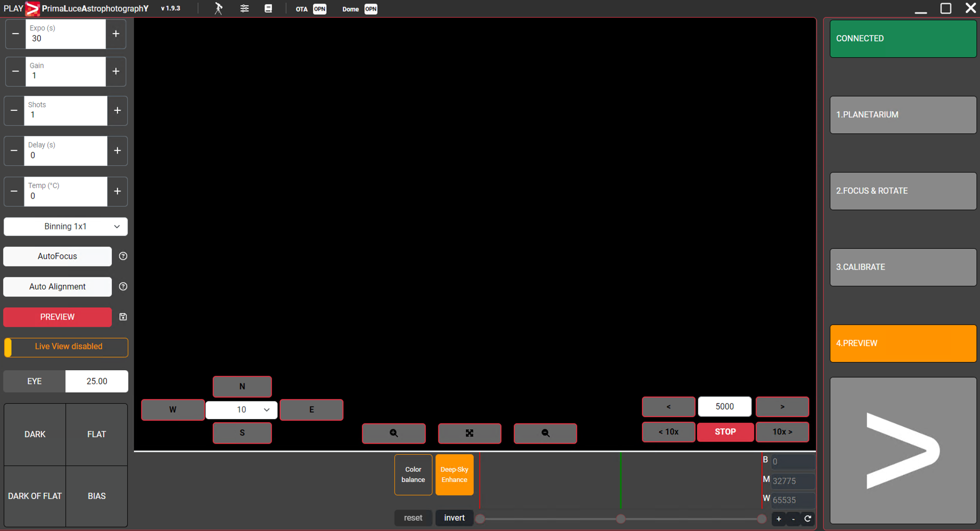The width and height of the screenshot is (980, 531).
Task: Open the 1.PLANETARIUM tab
Action: pyautogui.click(x=903, y=115)
